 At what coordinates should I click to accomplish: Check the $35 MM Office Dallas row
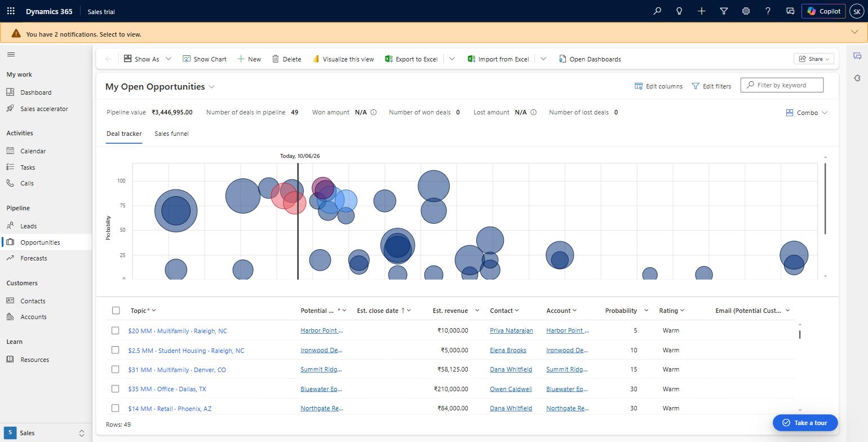(115, 389)
